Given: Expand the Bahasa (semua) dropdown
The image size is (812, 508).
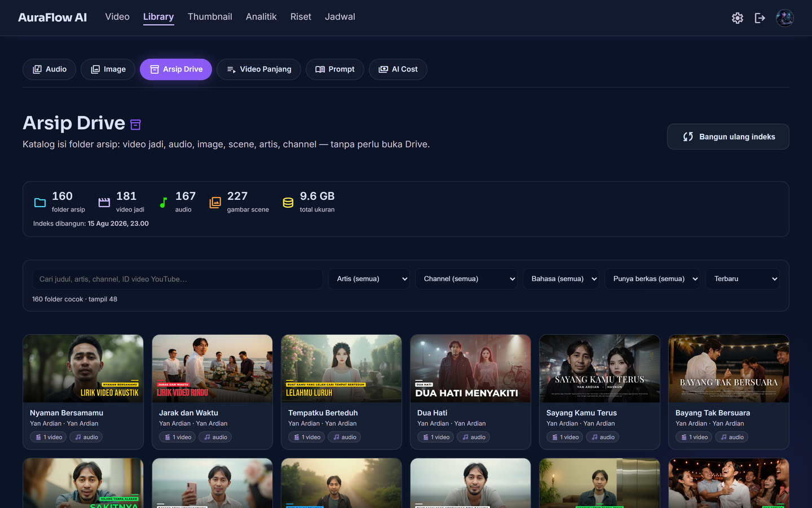Looking at the screenshot, I should tap(562, 279).
